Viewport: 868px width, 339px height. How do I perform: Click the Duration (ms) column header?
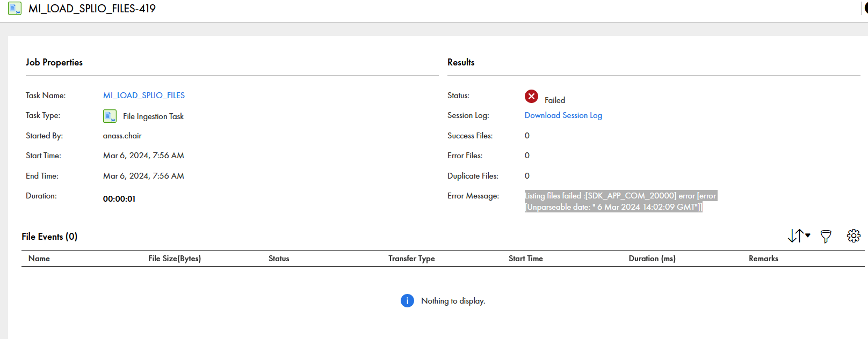tap(652, 259)
